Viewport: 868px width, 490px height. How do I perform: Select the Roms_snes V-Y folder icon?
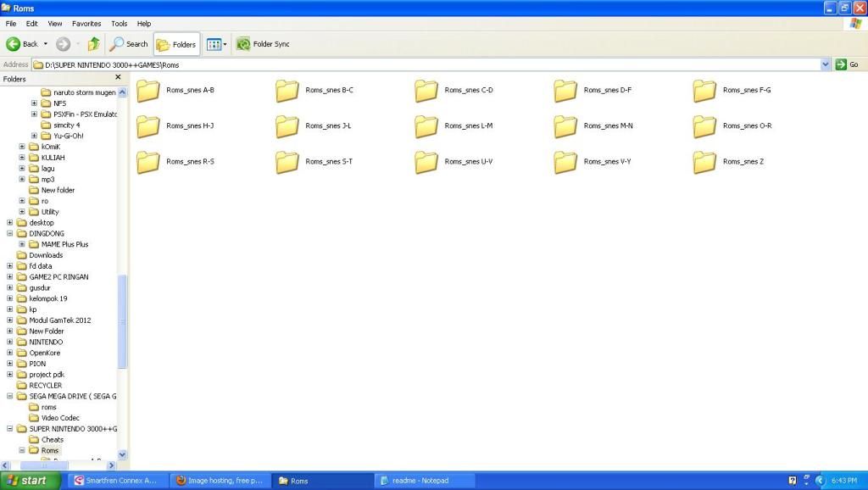[x=565, y=163]
